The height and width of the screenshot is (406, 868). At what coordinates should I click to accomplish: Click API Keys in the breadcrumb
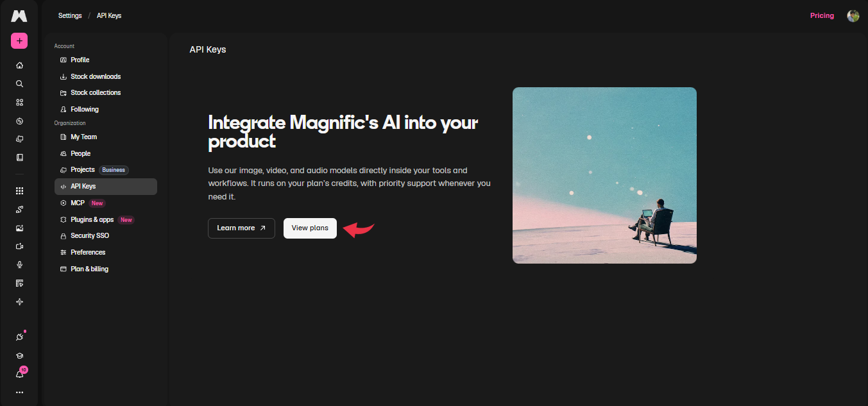coord(109,15)
